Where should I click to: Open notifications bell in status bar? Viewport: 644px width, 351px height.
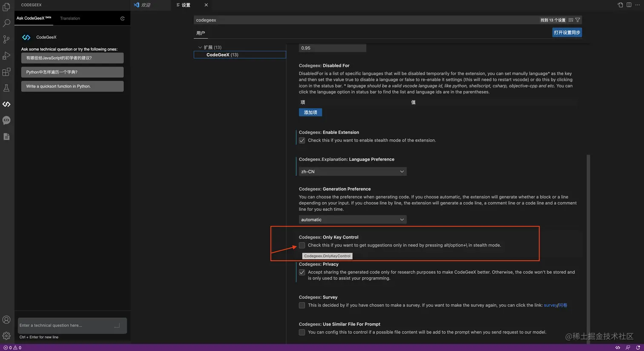coord(638,348)
